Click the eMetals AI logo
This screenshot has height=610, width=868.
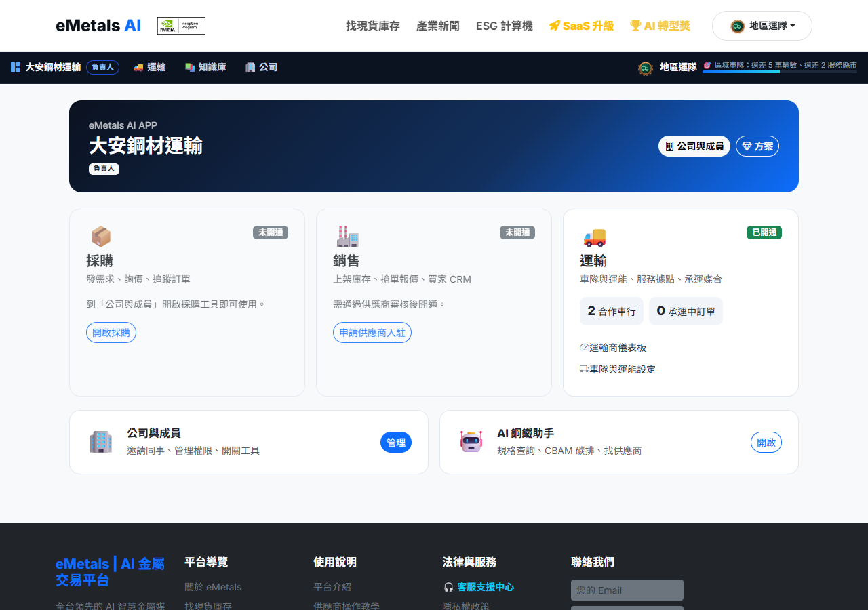pyautogui.click(x=98, y=26)
